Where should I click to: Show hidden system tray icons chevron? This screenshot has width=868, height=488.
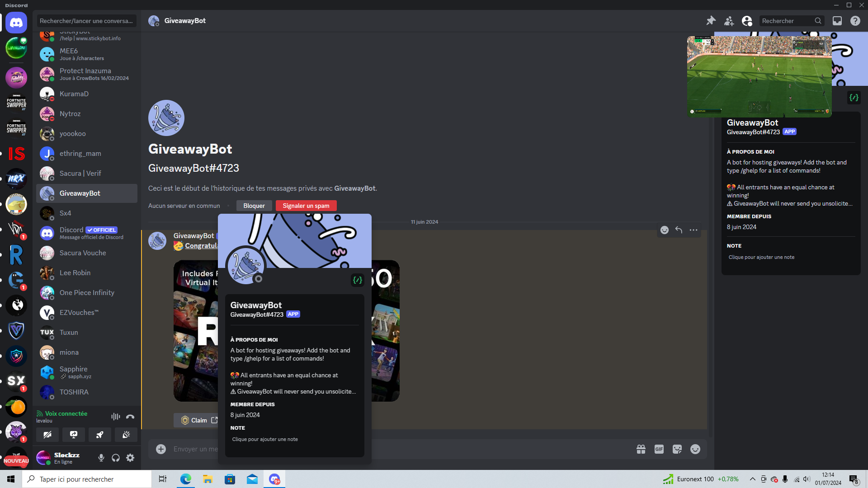tap(753, 479)
